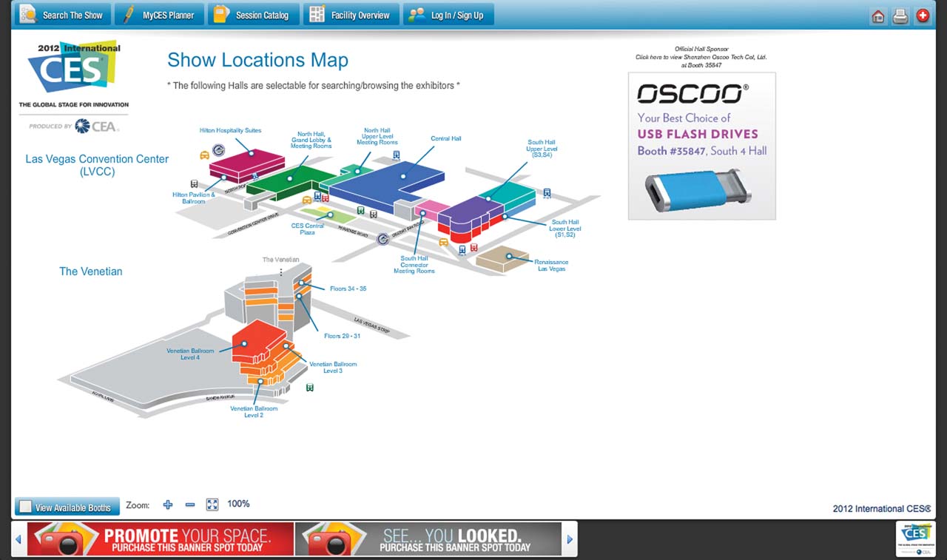Select Floors 34 - 35 label
The width and height of the screenshot is (947, 560).
(x=348, y=289)
